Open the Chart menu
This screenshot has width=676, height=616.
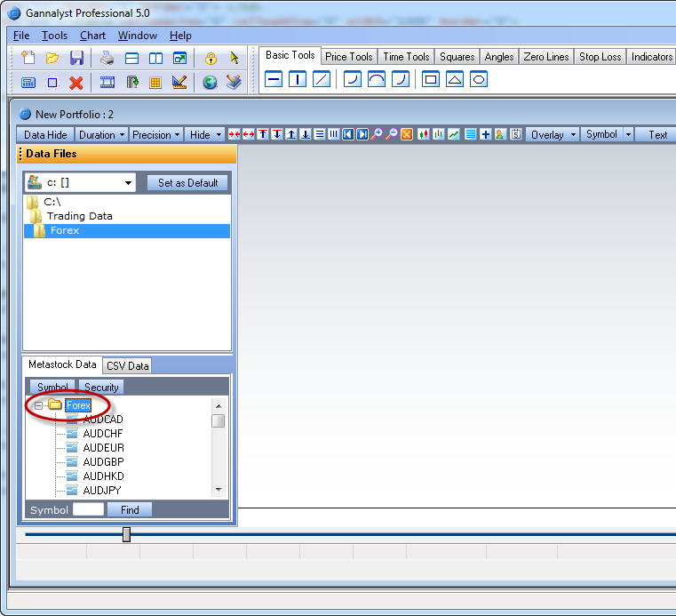[x=92, y=36]
